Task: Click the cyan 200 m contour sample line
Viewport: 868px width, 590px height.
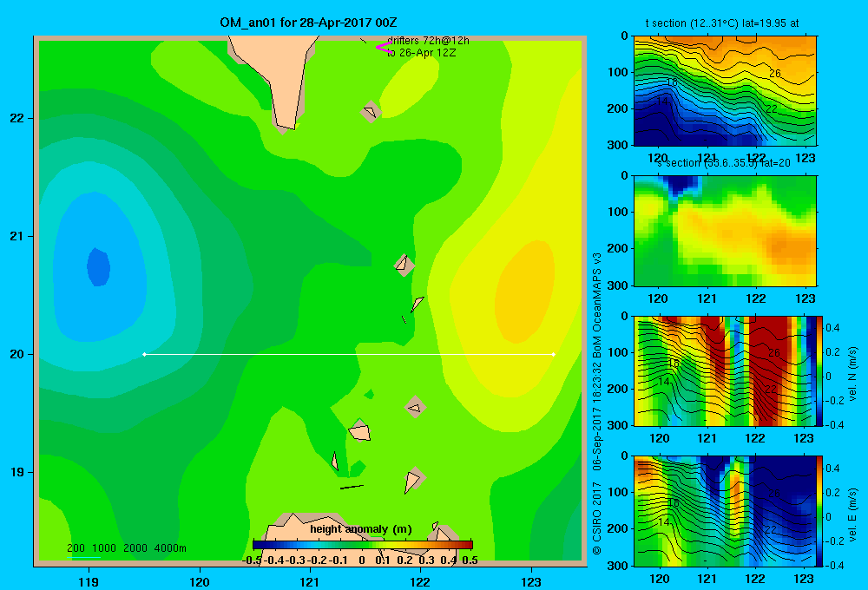Action: click(86, 557)
